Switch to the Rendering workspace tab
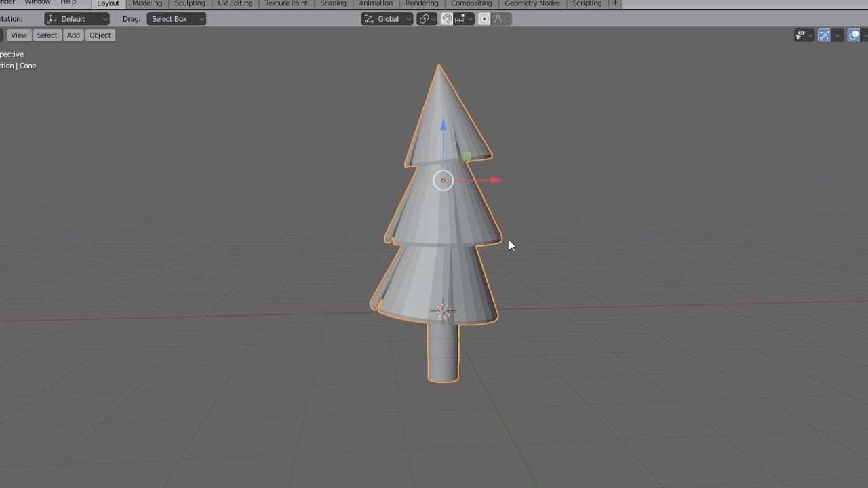The width and height of the screenshot is (868, 488). [422, 3]
